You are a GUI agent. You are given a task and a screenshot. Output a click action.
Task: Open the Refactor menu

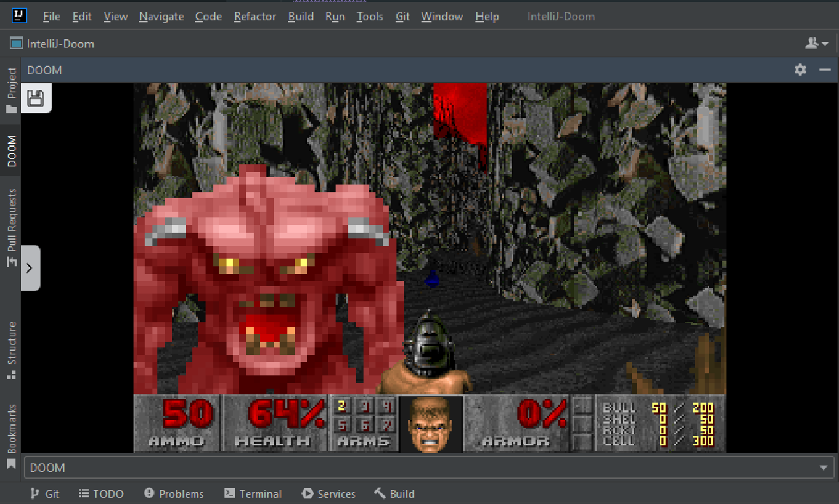[255, 16]
